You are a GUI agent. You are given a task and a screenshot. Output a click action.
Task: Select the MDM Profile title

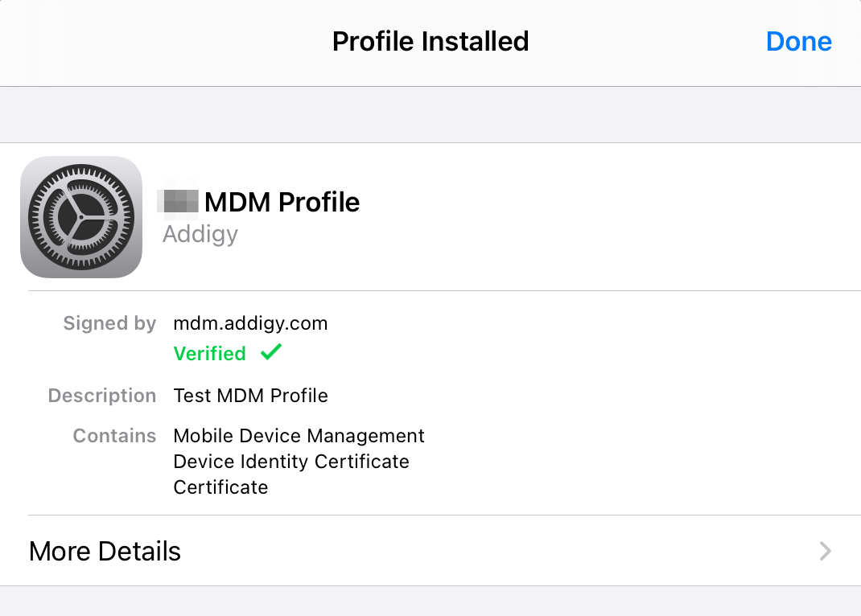tap(282, 202)
